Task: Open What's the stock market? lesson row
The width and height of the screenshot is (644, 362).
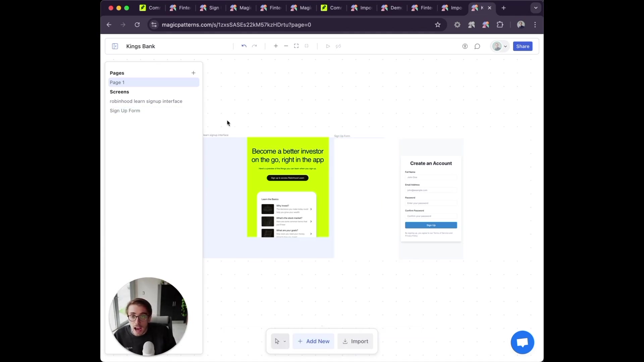Action: pos(287,221)
